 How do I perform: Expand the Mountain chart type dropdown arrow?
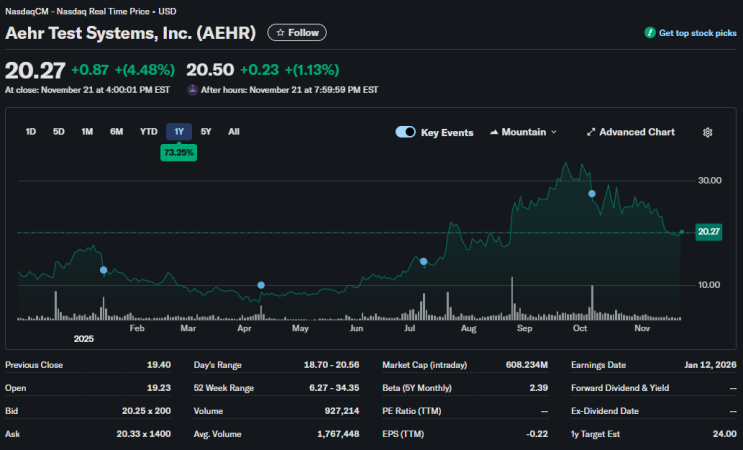[x=553, y=132]
